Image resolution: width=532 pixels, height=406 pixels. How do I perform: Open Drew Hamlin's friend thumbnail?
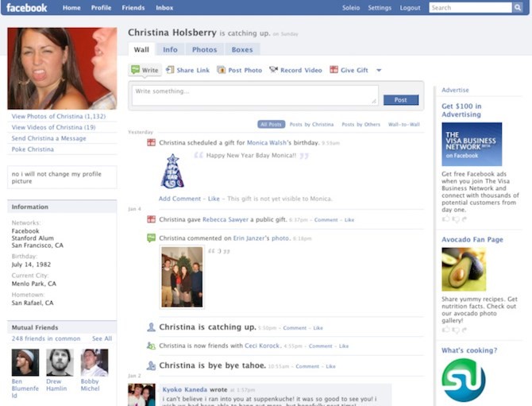tap(60, 362)
